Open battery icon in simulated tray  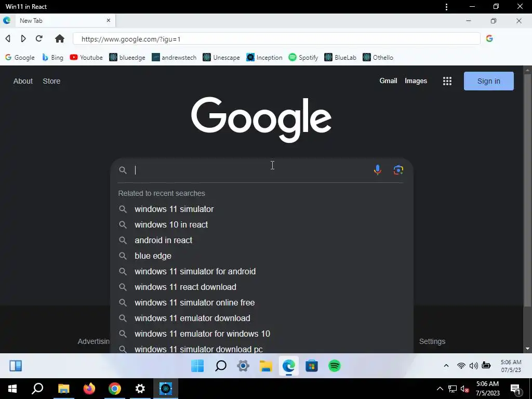pos(486,365)
